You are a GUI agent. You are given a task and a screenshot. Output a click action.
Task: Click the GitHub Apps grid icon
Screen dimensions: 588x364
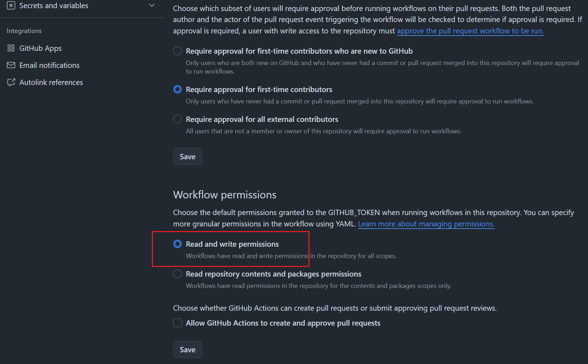(11, 48)
